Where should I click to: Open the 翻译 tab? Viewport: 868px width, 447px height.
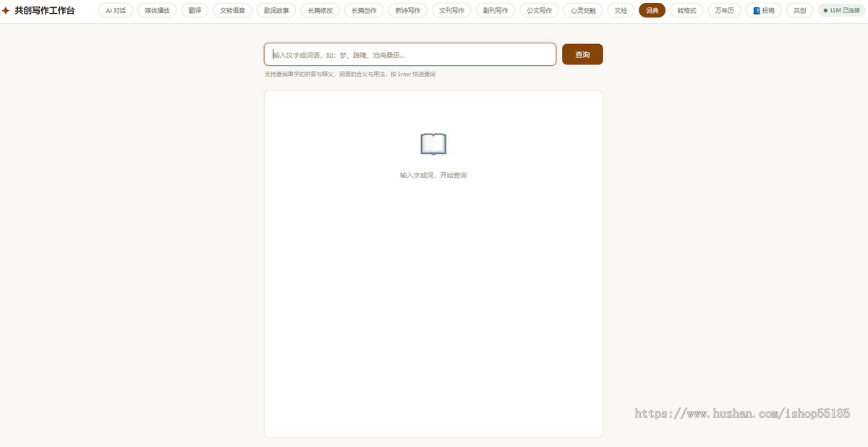click(195, 11)
